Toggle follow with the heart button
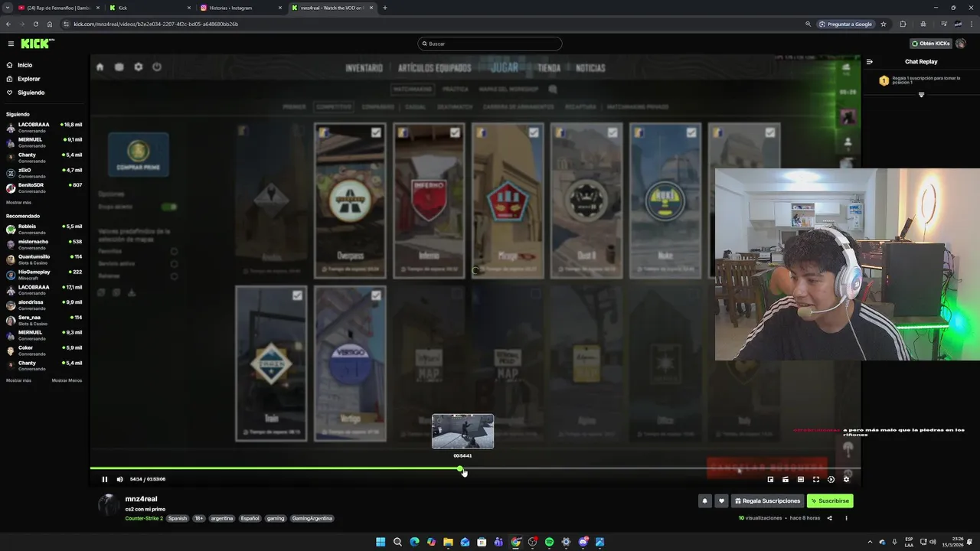Screen dimensions: 980x551 tap(721, 501)
